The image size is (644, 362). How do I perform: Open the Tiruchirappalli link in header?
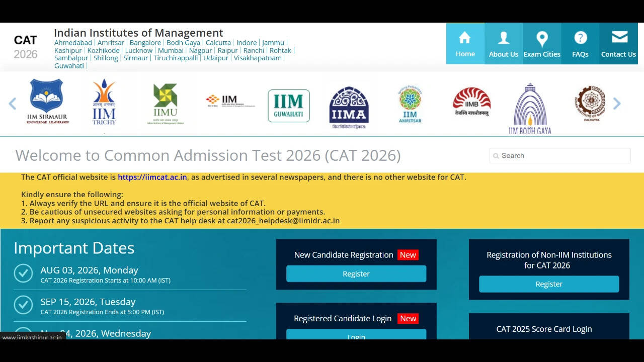176,58
